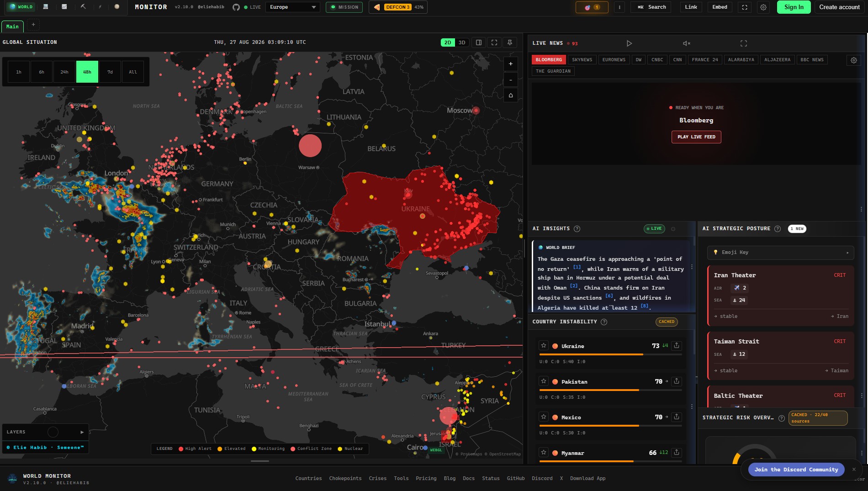
Task: Select the 24h time range
Action: click(x=64, y=72)
